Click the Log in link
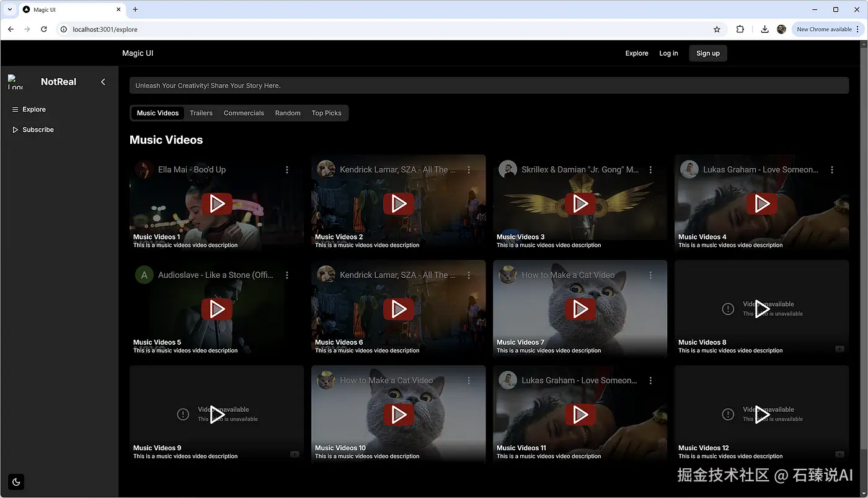 668,53
